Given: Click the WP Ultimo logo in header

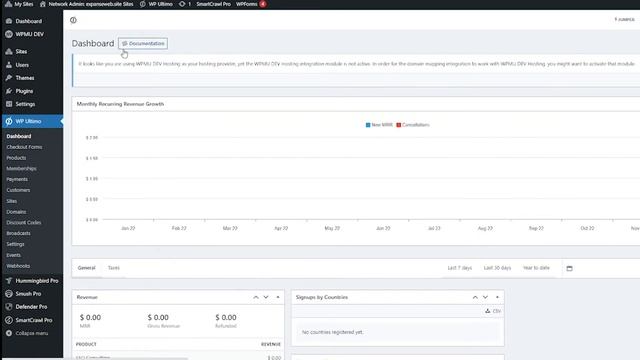Looking at the screenshot, I should (x=73, y=20).
